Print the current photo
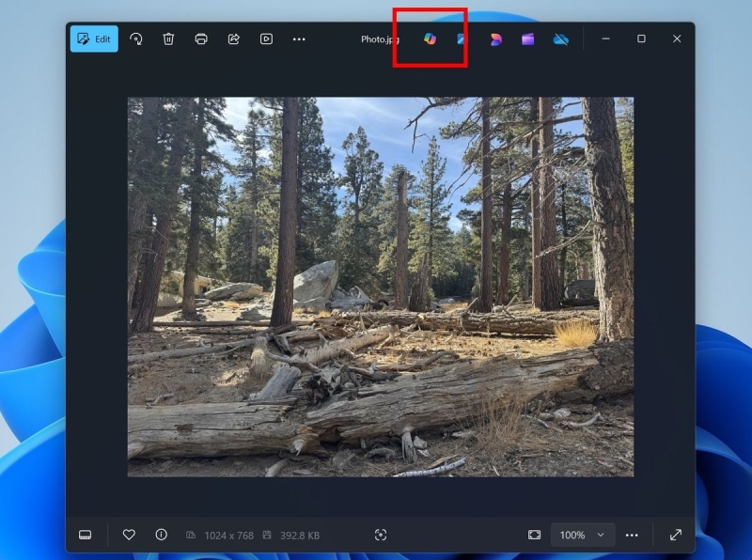Image resolution: width=752 pixels, height=560 pixels. click(x=200, y=39)
